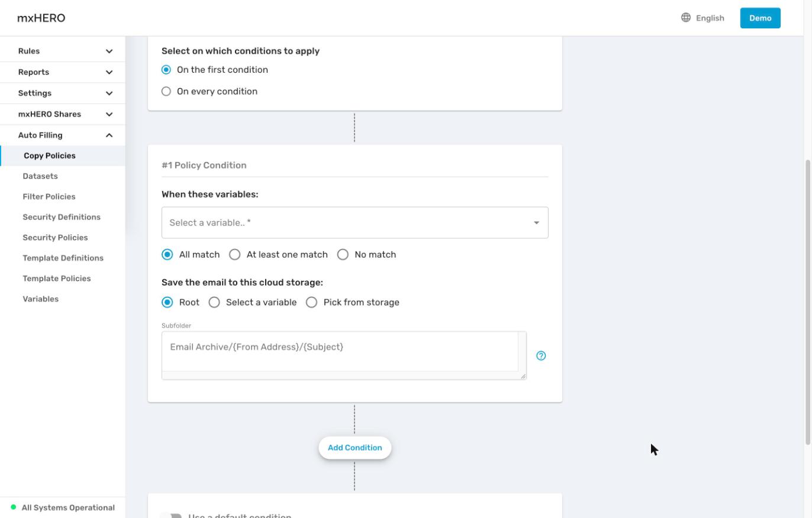Screen dimensions: 812x518
Task: Navigate to Security Policies
Action: tap(55, 238)
